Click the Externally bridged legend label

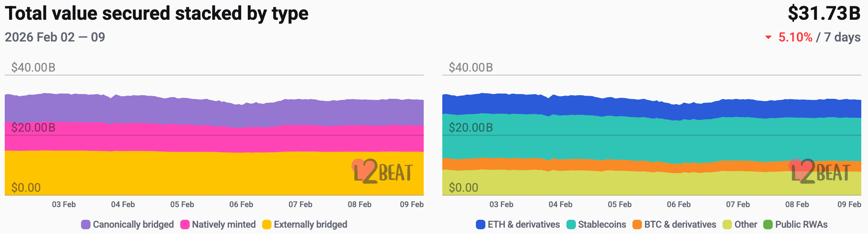click(x=310, y=225)
